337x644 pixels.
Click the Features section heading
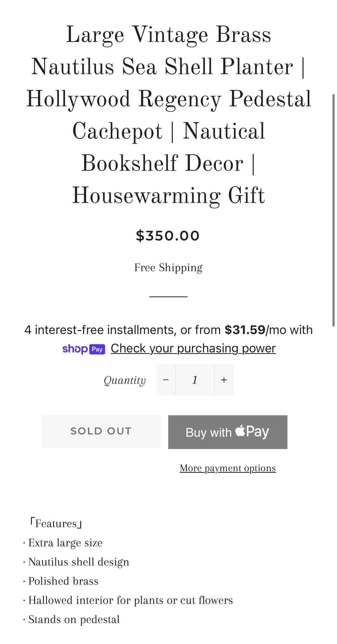[x=56, y=524]
